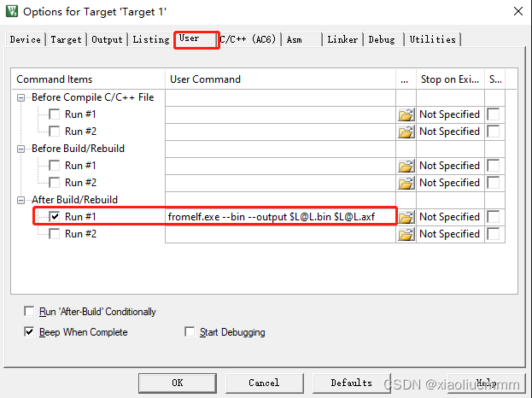532x398 pixels.
Task: Uncheck After Build Run #1 checkbox
Action: pyautogui.click(x=55, y=216)
